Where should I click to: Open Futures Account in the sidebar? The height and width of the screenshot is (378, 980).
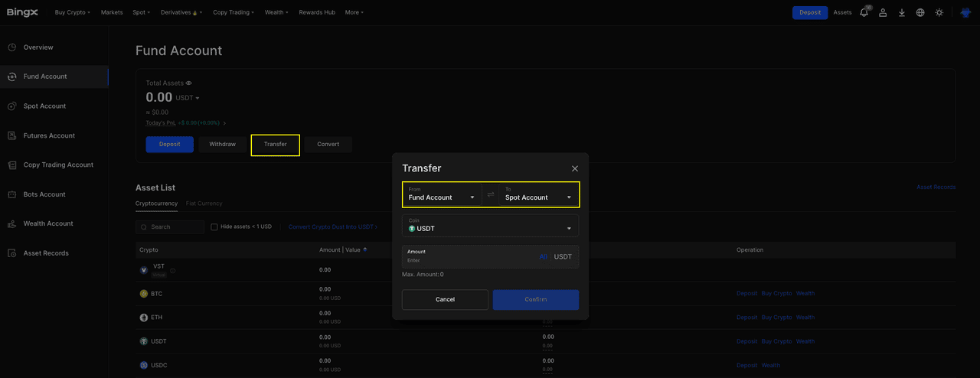[49, 135]
